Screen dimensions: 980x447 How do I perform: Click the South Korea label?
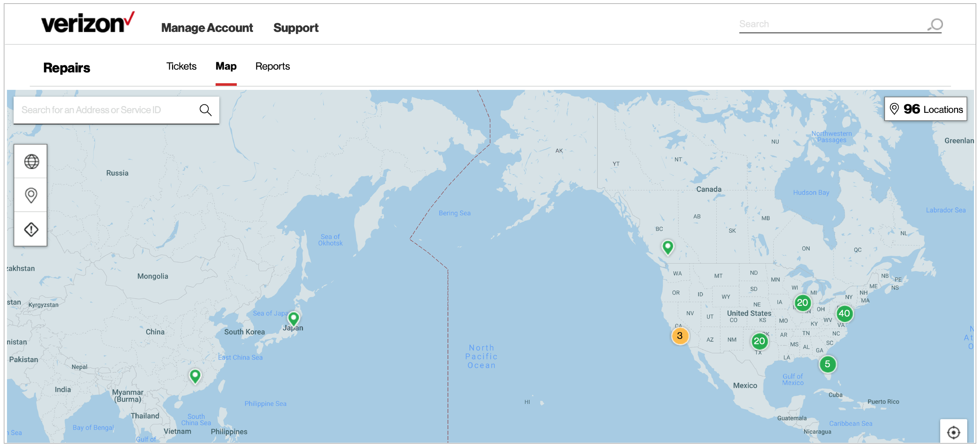[244, 332]
